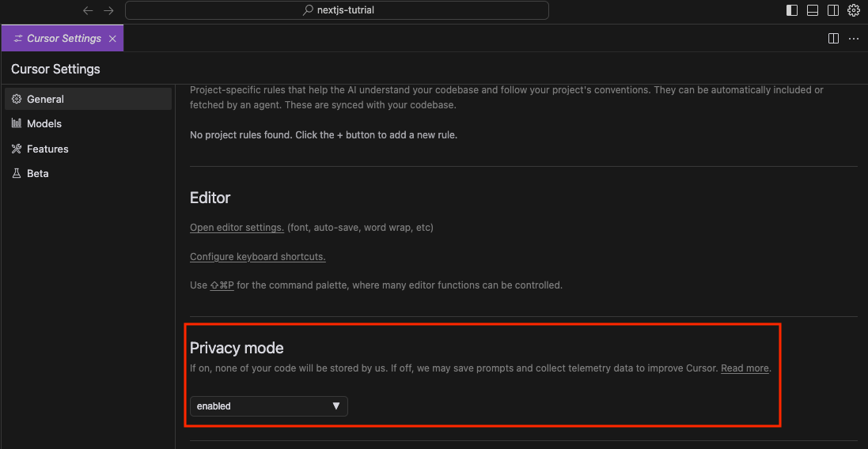Image resolution: width=868 pixels, height=449 pixels.
Task: Go back with the left arrow
Action: pyautogui.click(x=88, y=10)
